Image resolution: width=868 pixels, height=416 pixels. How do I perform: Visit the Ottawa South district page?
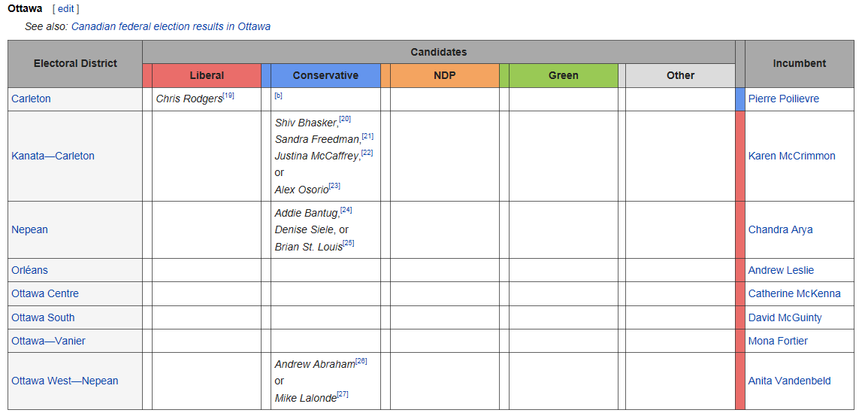pyautogui.click(x=43, y=317)
